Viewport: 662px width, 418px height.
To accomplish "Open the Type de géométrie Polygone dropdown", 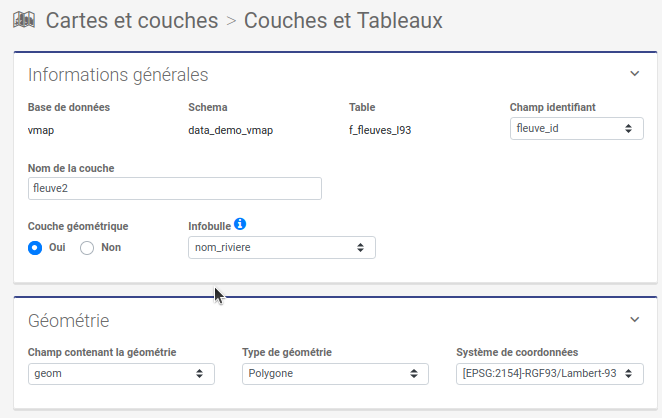I will tap(335, 374).
